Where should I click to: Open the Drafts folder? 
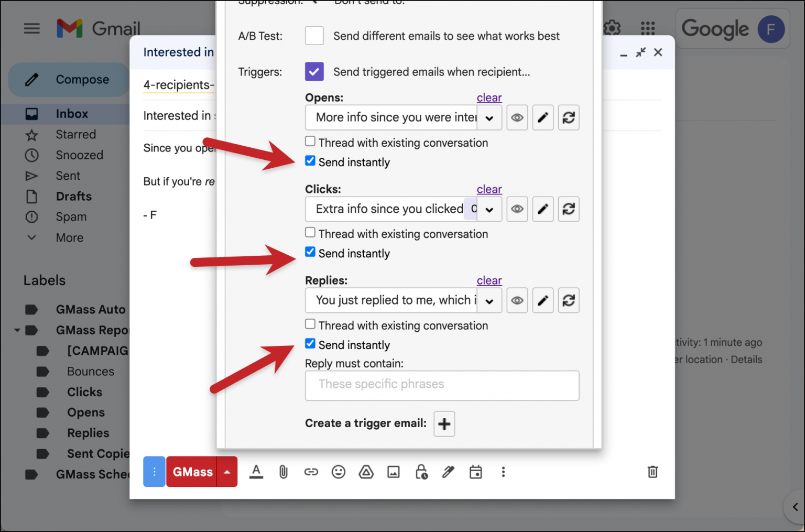point(73,196)
